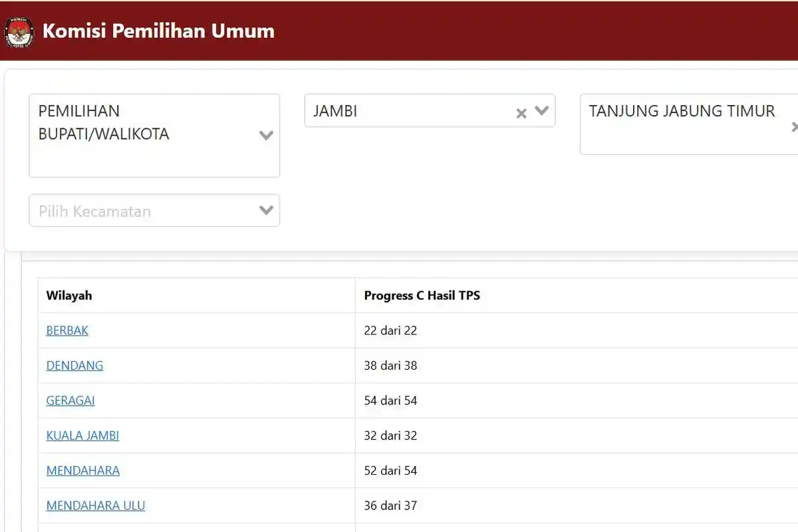798x532 pixels.
Task: Click the Progress C Hasil TPS column header
Action: coord(422,295)
